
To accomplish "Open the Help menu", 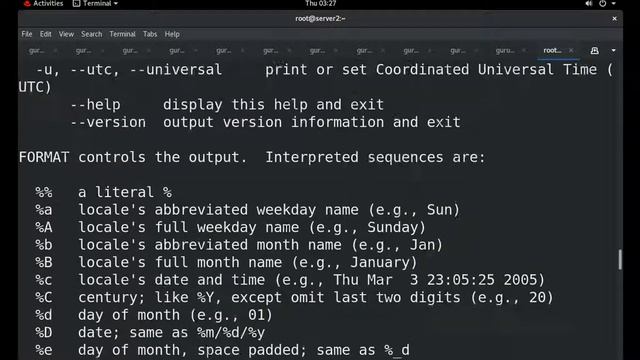I will tap(172, 34).
